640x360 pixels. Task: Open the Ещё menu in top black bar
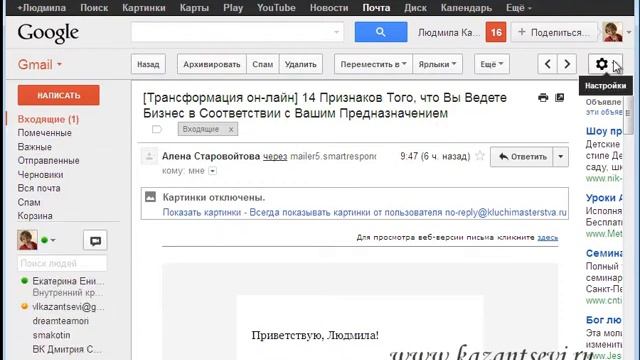518,8
